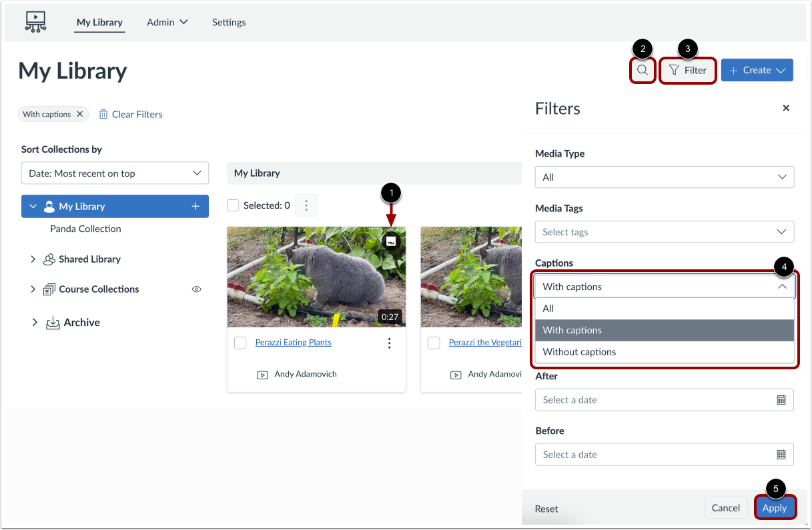Click the After date field

click(x=665, y=400)
